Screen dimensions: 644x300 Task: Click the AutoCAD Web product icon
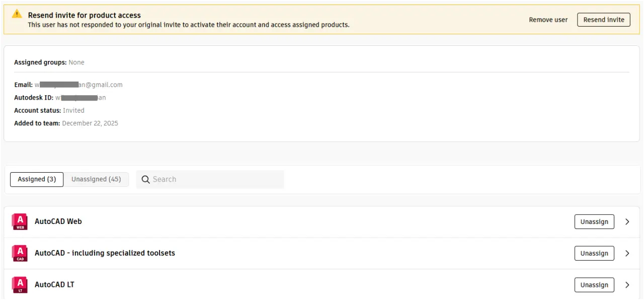click(x=20, y=221)
